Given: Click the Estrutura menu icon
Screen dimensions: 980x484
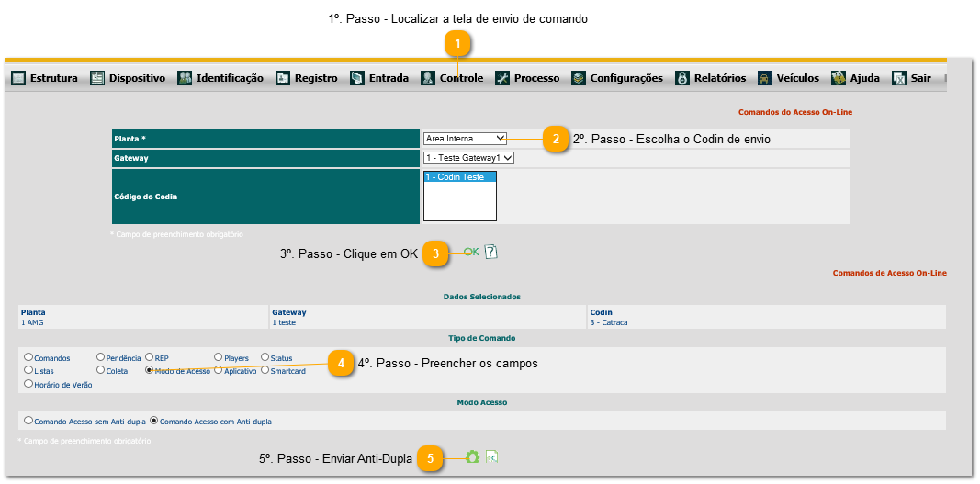Looking at the screenshot, I should (18, 78).
